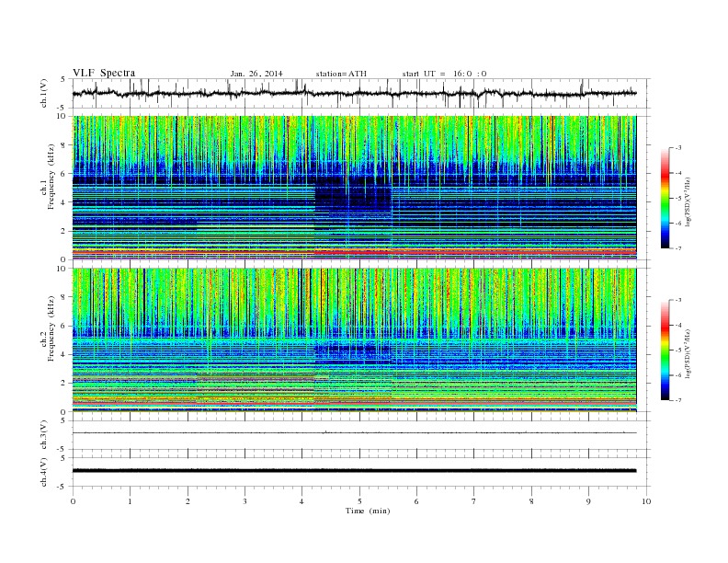Click the "-3" tick on ch.1 colorbar
Screen dimensions: 728x563
677,148
